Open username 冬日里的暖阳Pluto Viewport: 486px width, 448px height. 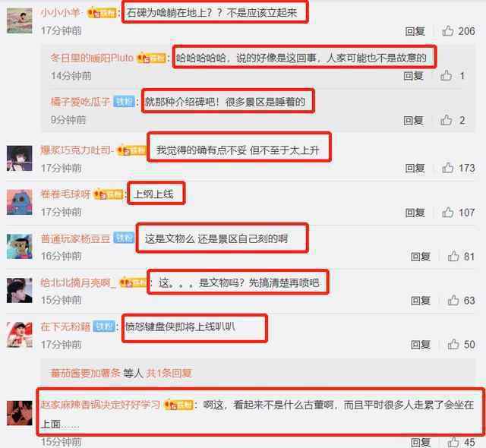(92, 58)
